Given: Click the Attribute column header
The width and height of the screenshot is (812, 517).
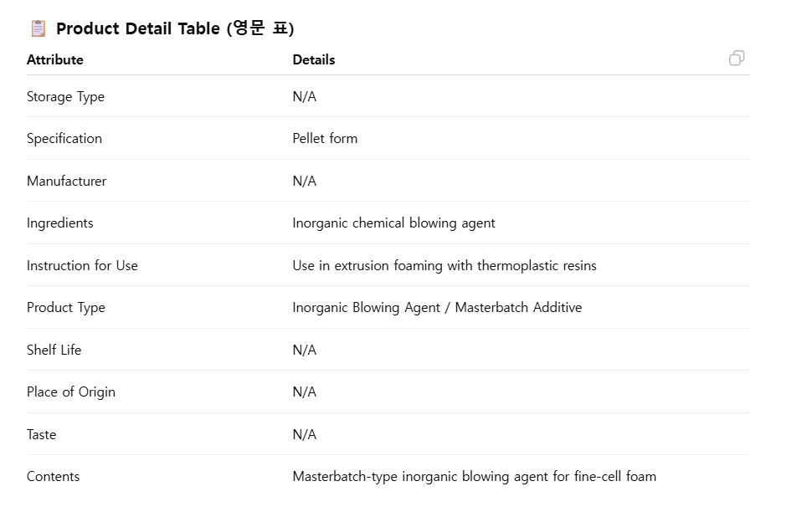Looking at the screenshot, I should pos(55,60).
